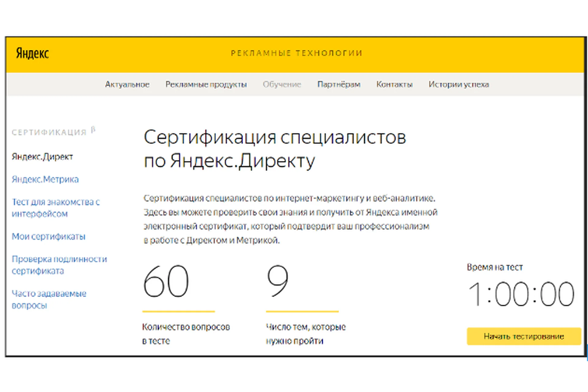Select Яндекс.Директ in the sidebar
The width and height of the screenshot is (588, 392).
42,157
